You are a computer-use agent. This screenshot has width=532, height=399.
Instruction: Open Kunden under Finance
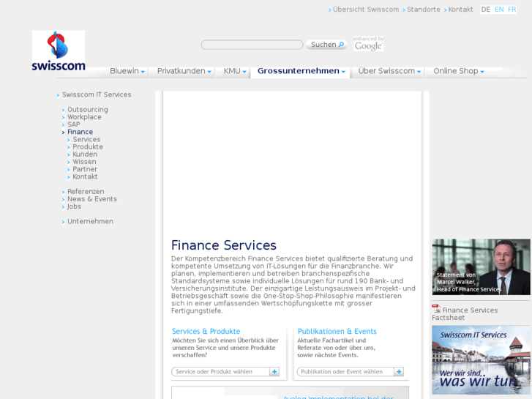click(x=85, y=154)
